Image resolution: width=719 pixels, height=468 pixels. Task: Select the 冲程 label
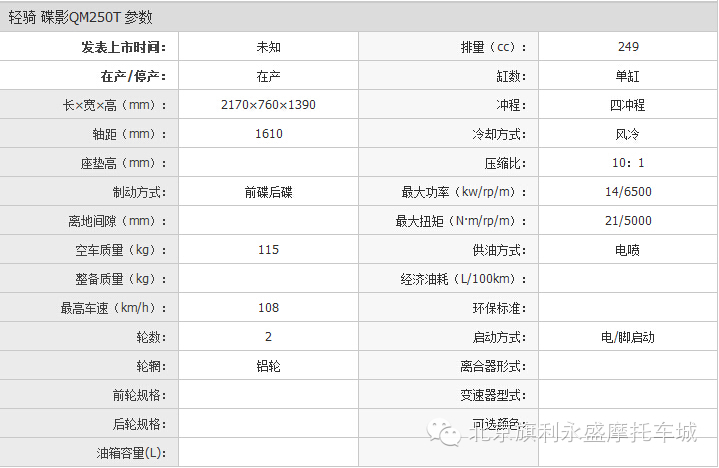coord(511,105)
